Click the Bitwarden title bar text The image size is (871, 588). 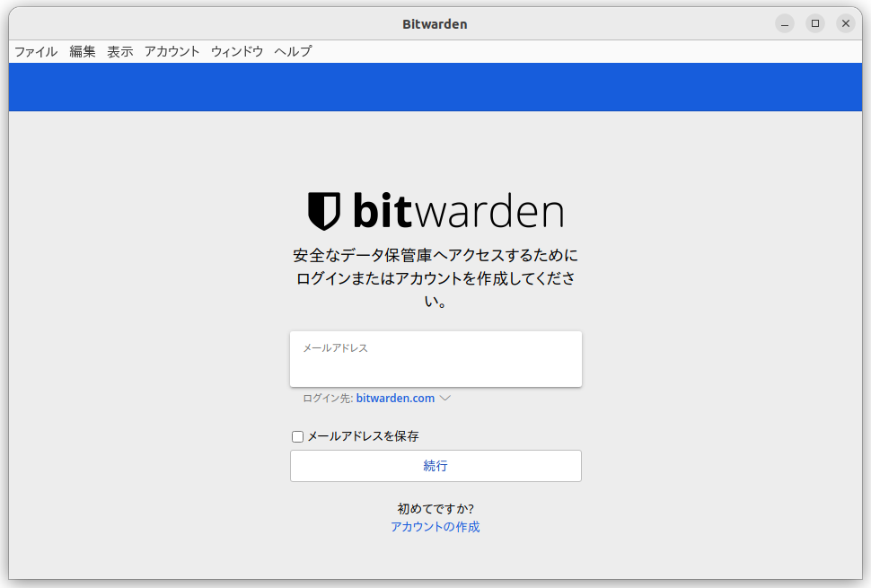435,24
